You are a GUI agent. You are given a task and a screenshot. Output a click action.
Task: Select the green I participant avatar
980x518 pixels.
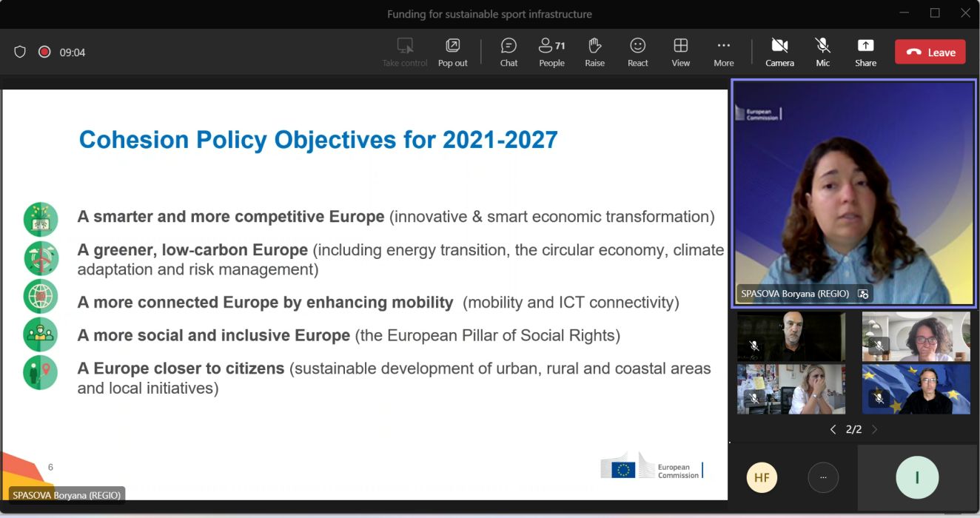point(917,477)
